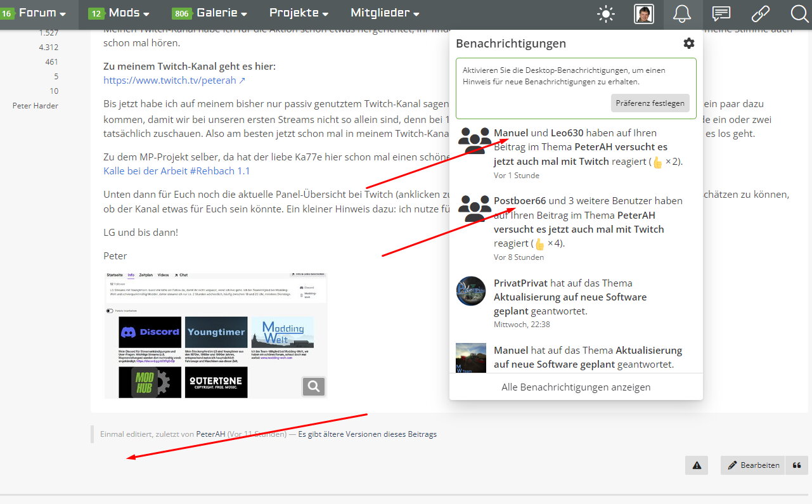Click the bell notifications icon

(682, 14)
